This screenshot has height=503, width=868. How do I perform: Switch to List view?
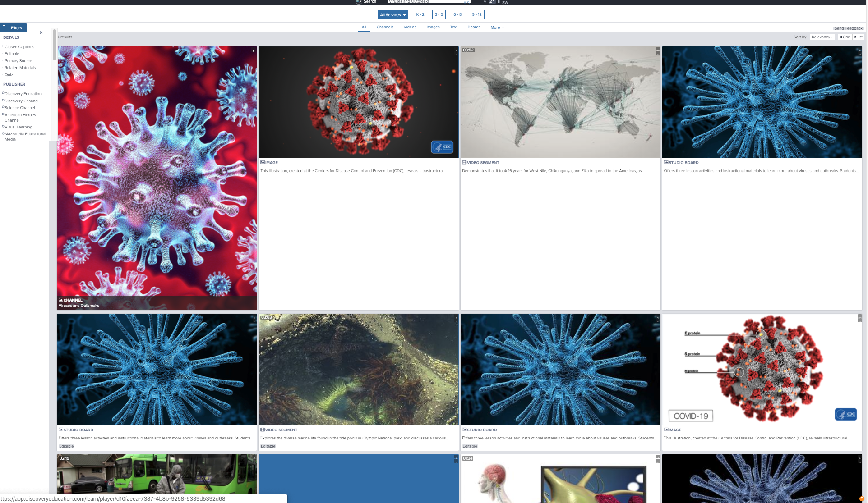tap(858, 37)
